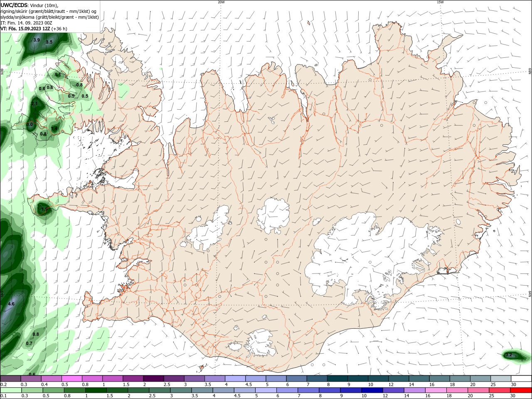Click the light pink rain swatch starting at 16
This screenshot has width=532, height=399.
point(436,390)
